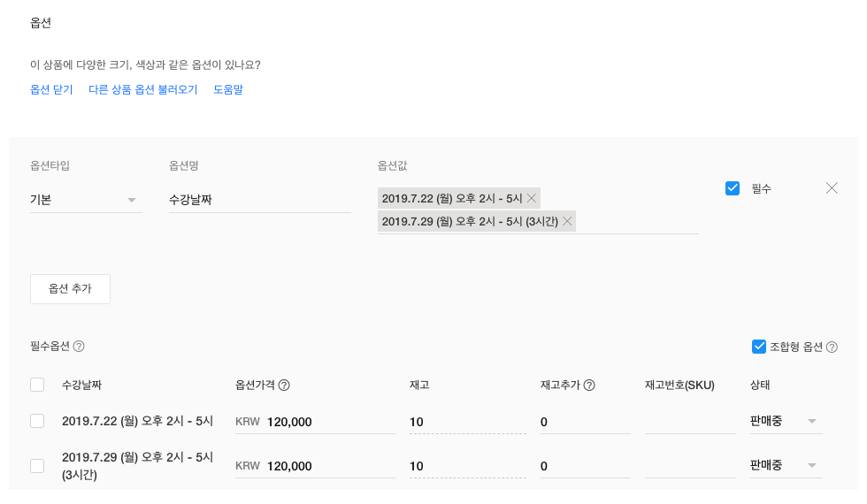This screenshot has height=504, width=867.
Task: Open help tooltip next to 필수옵션
Action: pyautogui.click(x=79, y=347)
